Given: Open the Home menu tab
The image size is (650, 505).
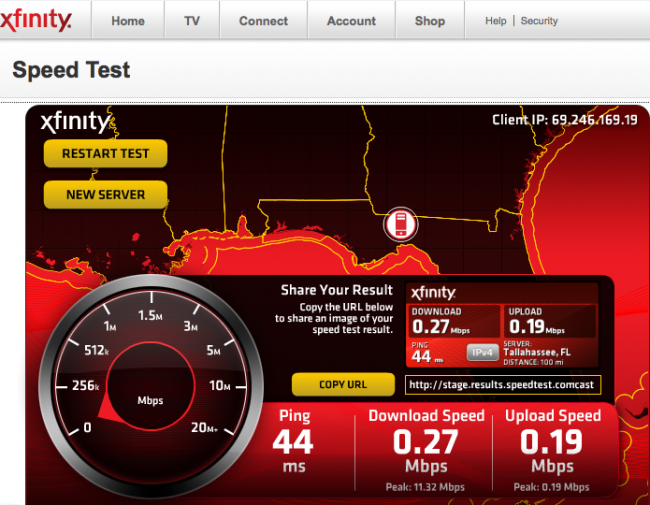Looking at the screenshot, I should (128, 21).
